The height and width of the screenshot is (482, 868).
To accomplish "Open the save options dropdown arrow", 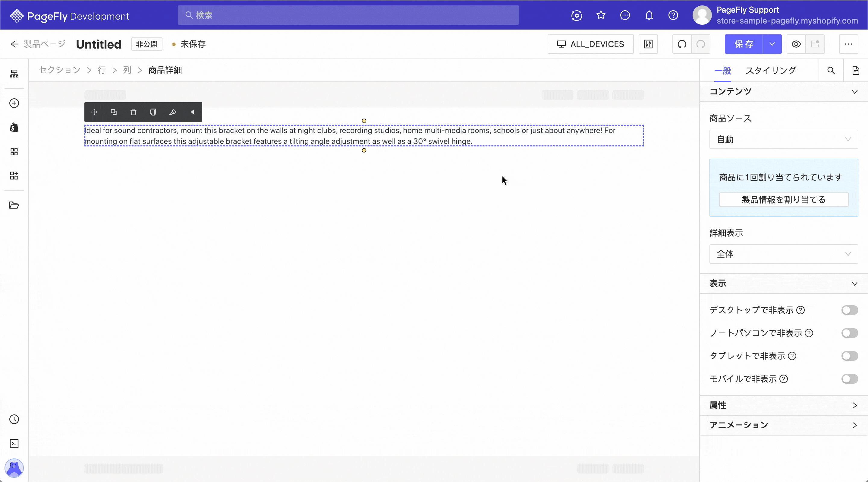I will pos(772,44).
